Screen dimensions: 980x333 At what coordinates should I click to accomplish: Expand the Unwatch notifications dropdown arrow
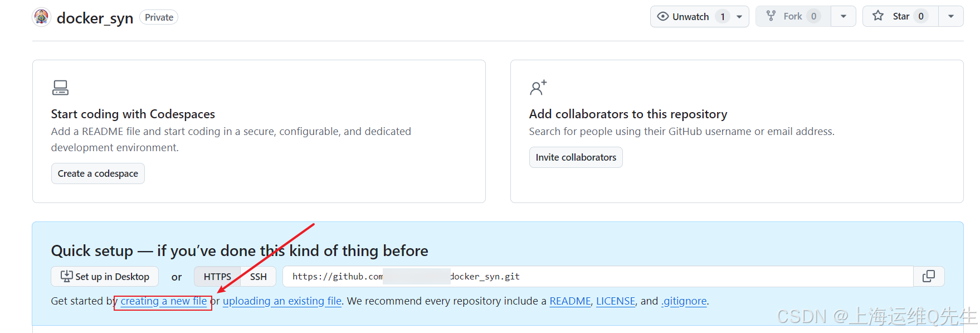tap(739, 17)
